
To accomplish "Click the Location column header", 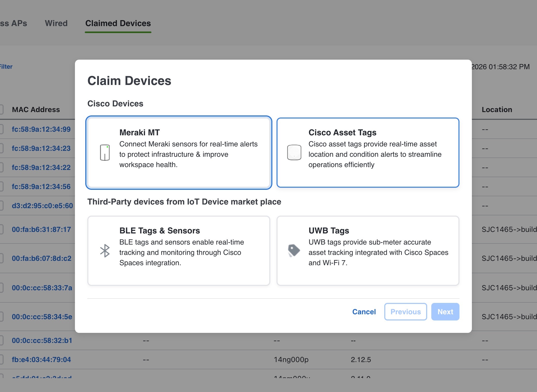I will [x=497, y=109].
